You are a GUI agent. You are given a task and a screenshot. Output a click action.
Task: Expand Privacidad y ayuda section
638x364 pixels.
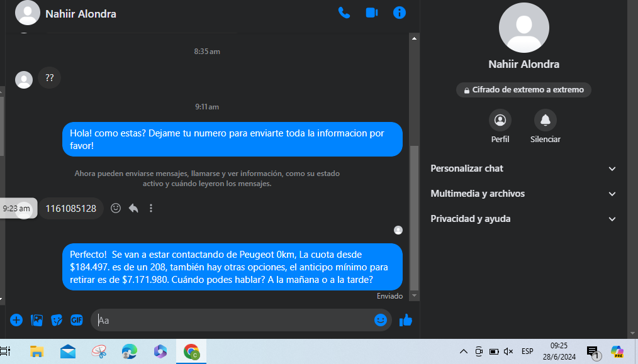pyautogui.click(x=523, y=219)
